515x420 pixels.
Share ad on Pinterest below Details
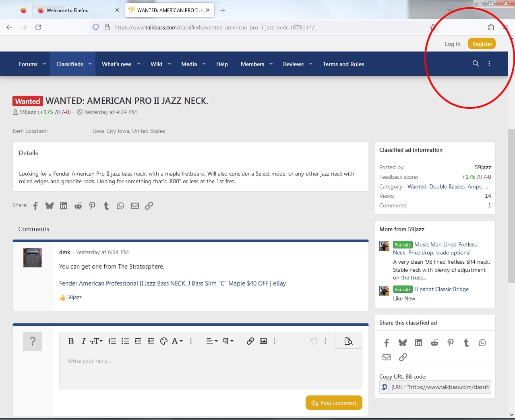tap(92, 206)
